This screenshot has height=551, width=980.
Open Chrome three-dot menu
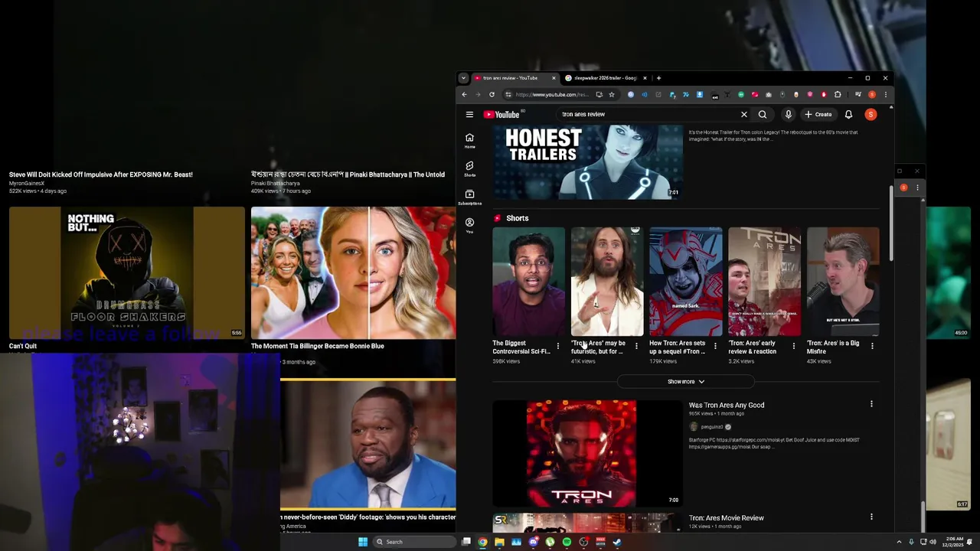click(x=885, y=95)
